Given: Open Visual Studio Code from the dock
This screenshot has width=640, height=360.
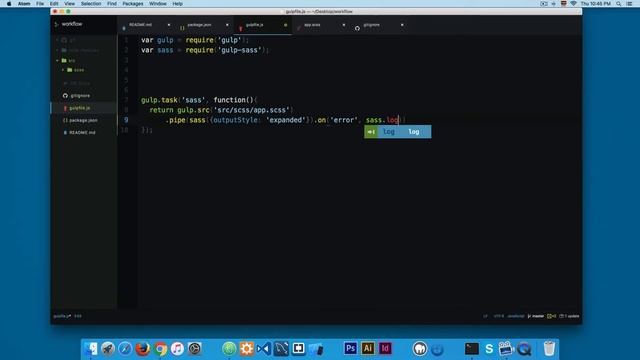Looking at the screenshot, I should (264, 349).
